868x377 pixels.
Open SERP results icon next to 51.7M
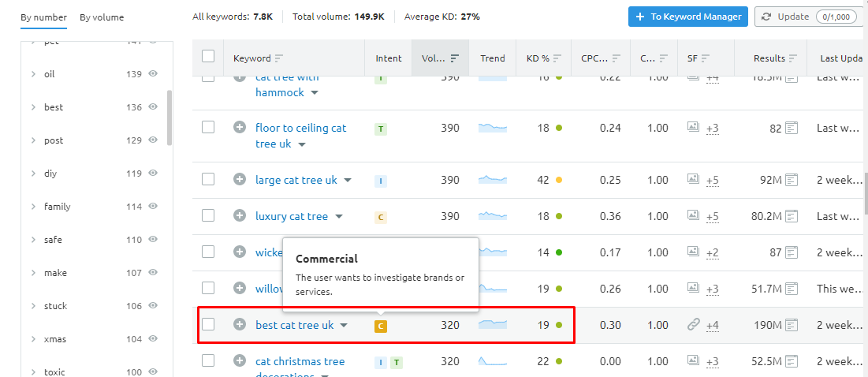792,289
